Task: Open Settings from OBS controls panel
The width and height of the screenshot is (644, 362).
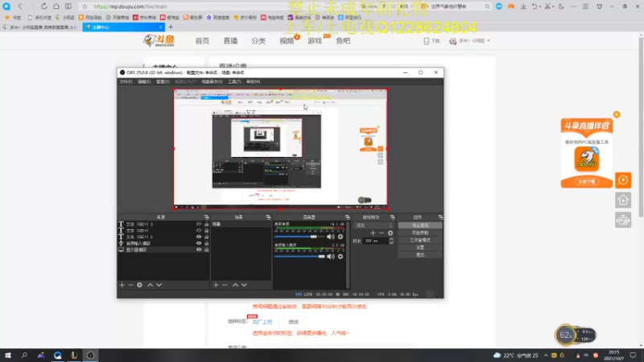Action: pos(420,248)
